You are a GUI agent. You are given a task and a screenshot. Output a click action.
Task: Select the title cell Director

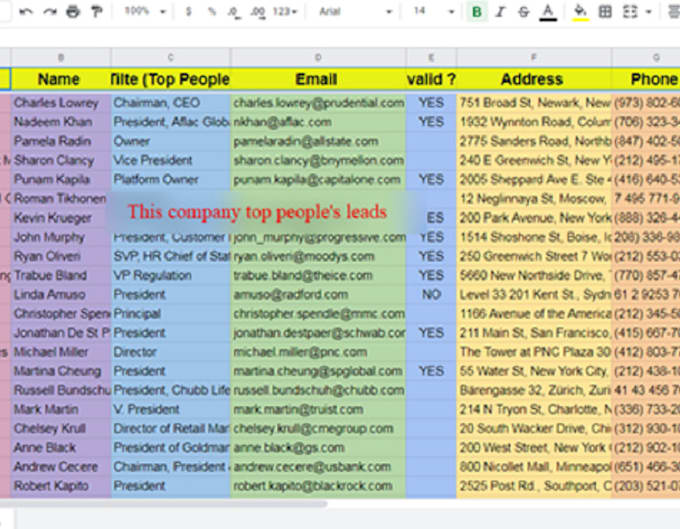pyautogui.click(x=170, y=352)
